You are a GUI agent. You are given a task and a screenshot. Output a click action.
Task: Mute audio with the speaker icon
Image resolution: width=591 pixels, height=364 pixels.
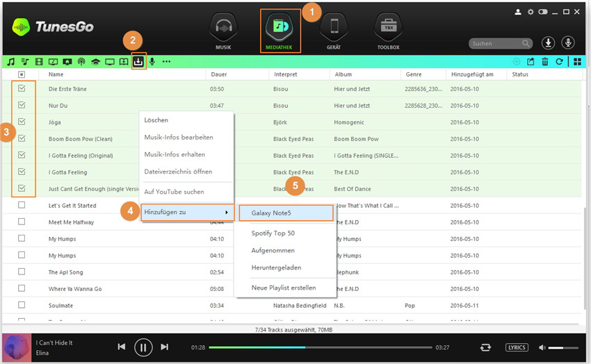click(542, 347)
